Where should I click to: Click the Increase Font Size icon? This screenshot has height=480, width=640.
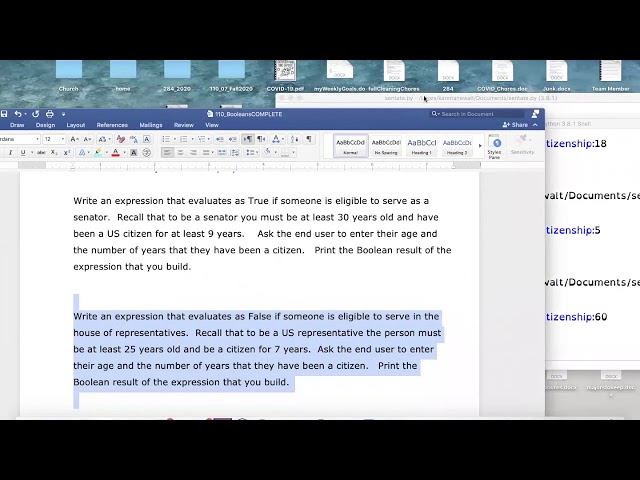coord(74,139)
